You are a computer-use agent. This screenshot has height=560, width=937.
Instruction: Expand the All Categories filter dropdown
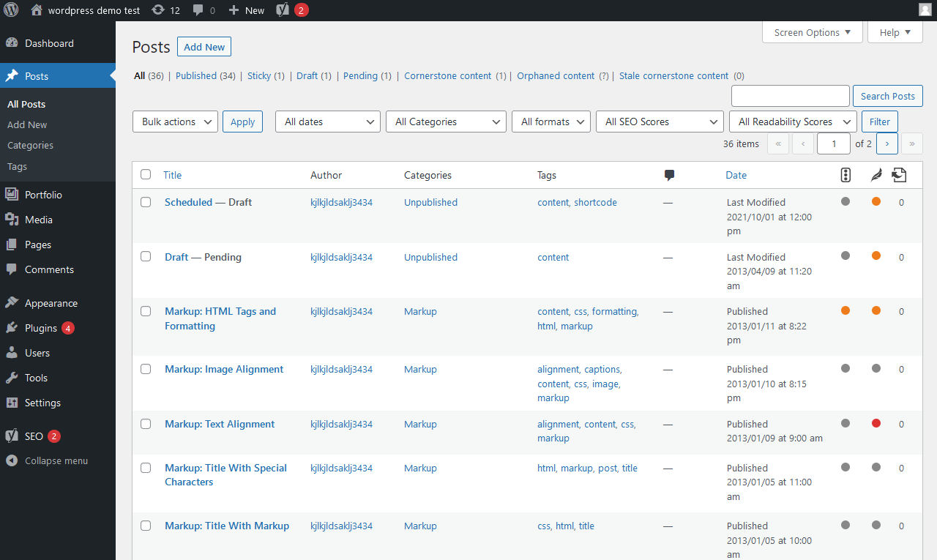tap(446, 122)
